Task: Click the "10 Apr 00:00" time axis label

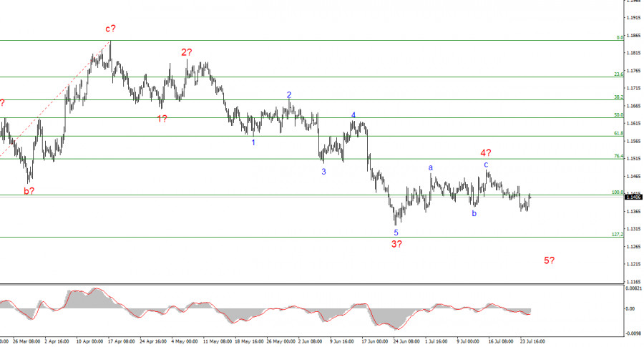Action: (x=89, y=341)
